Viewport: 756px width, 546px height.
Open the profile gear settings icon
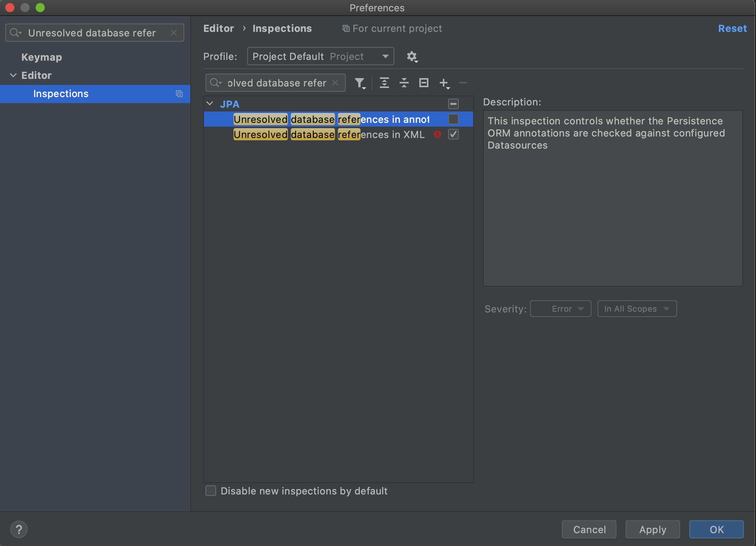click(412, 56)
